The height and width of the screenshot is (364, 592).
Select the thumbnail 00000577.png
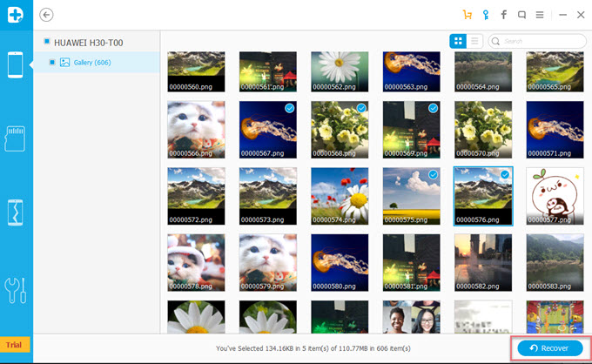coord(555,196)
